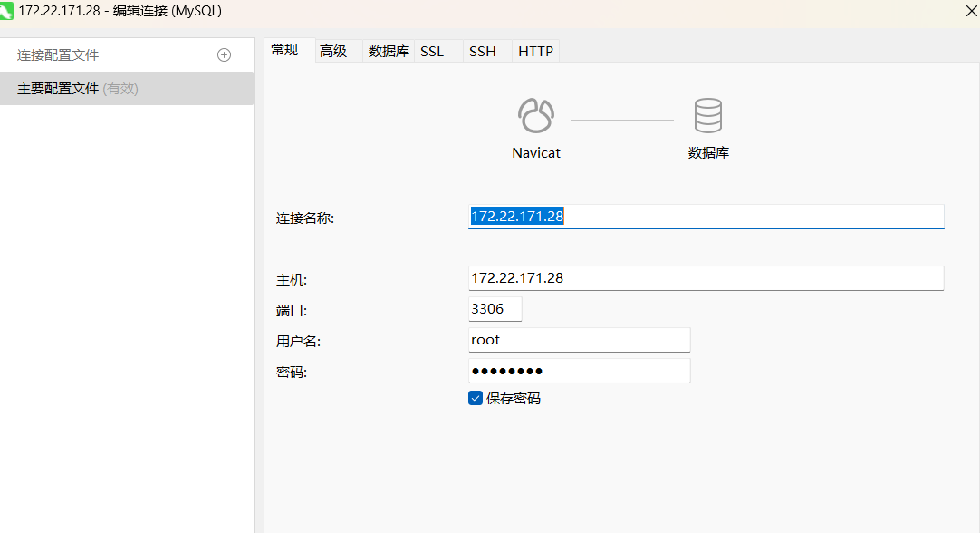This screenshot has height=533, width=980.
Task: Click the 连接名称 input field
Action: (706, 217)
